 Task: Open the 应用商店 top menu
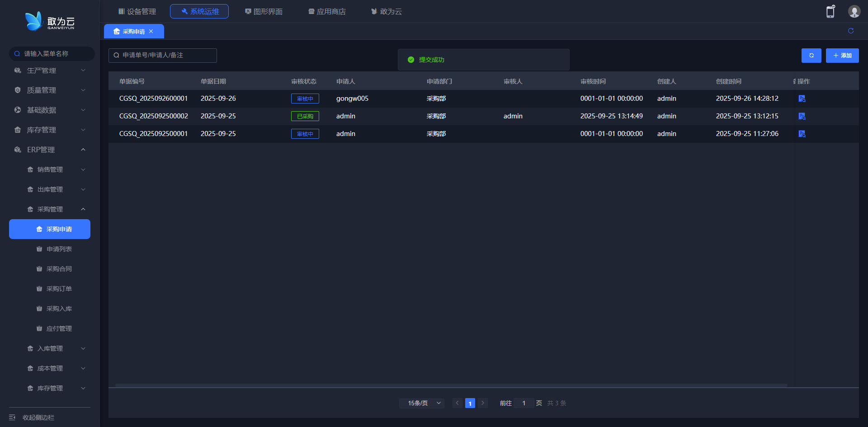click(x=327, y=11)
